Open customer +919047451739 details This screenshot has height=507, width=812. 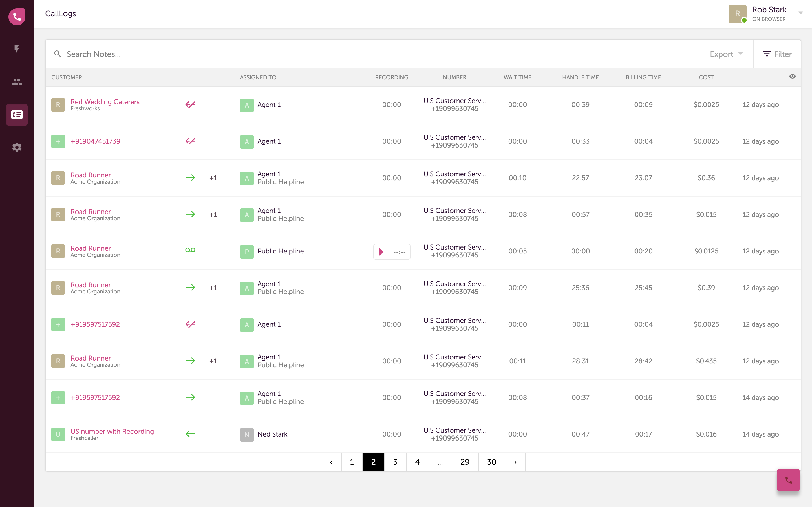coord(95,141)
